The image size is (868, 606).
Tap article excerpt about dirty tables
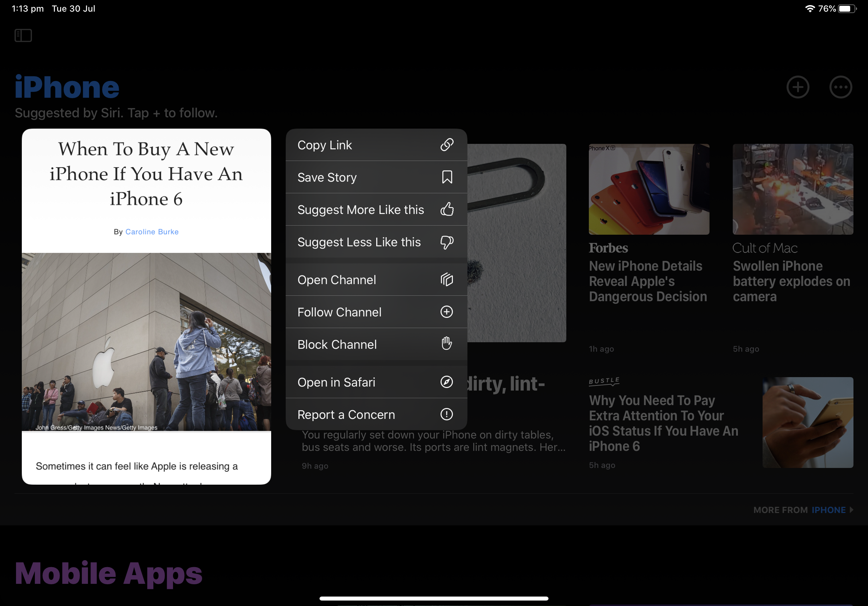point(434,441)
